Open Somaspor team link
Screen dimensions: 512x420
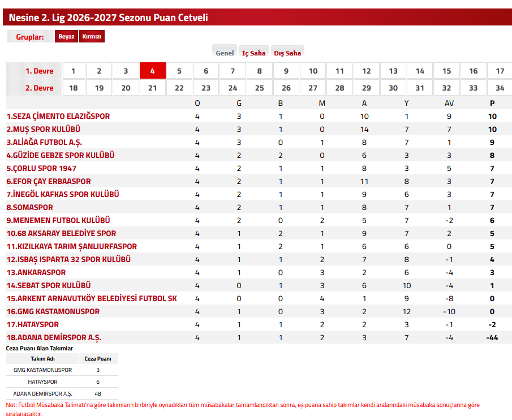pos(30,207)
